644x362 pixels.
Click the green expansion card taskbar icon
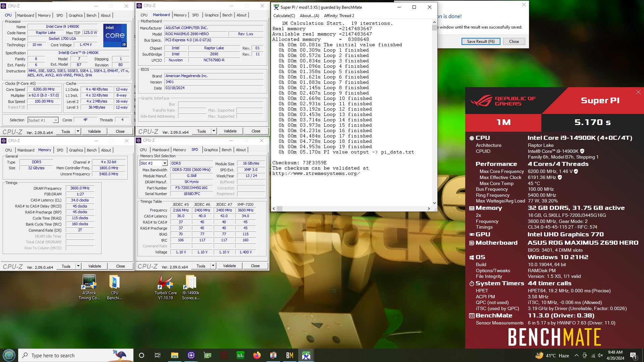click(x=208, y=355)
